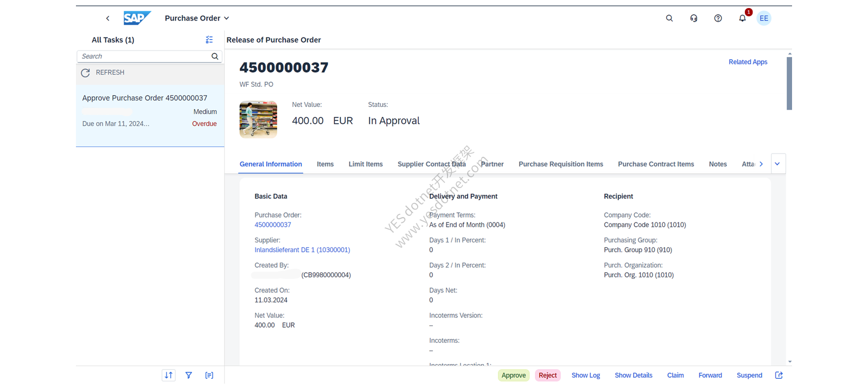This screenshot has width=868, height=389.
Task: Click the scrollbar down arrow
Action: coord(789,361)
